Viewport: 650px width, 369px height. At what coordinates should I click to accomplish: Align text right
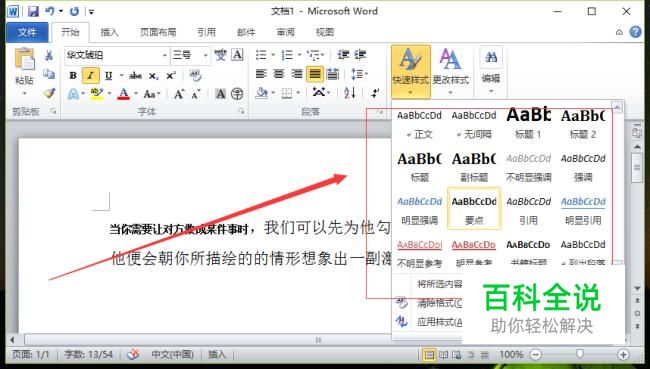point(297,74)
